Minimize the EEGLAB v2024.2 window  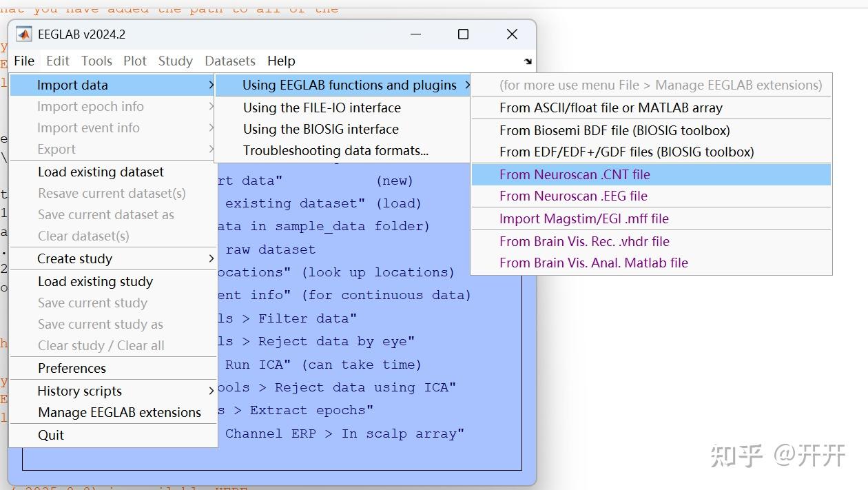tap(415, 34)
